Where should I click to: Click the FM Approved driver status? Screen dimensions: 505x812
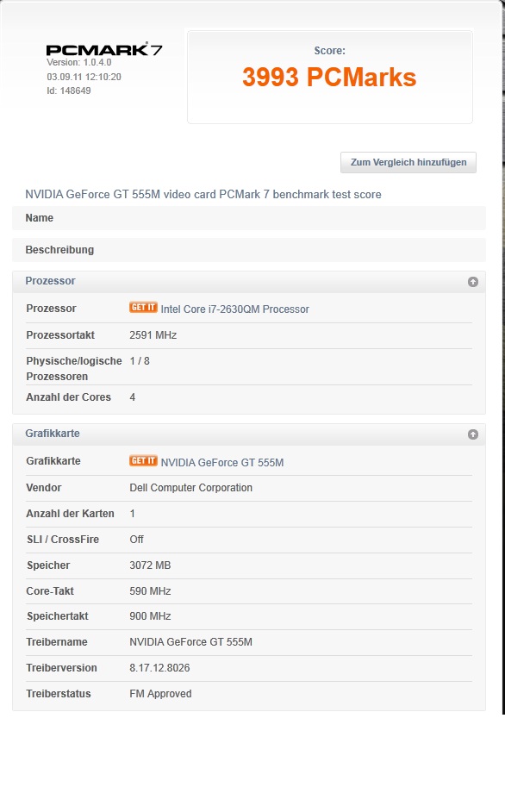click(x=160, y=694)
